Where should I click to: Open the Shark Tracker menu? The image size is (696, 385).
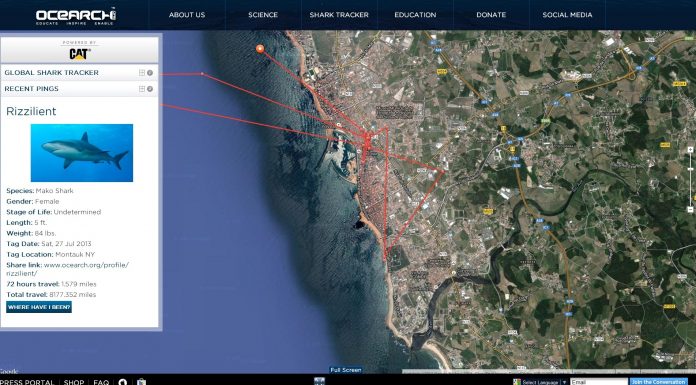[339, 15]
